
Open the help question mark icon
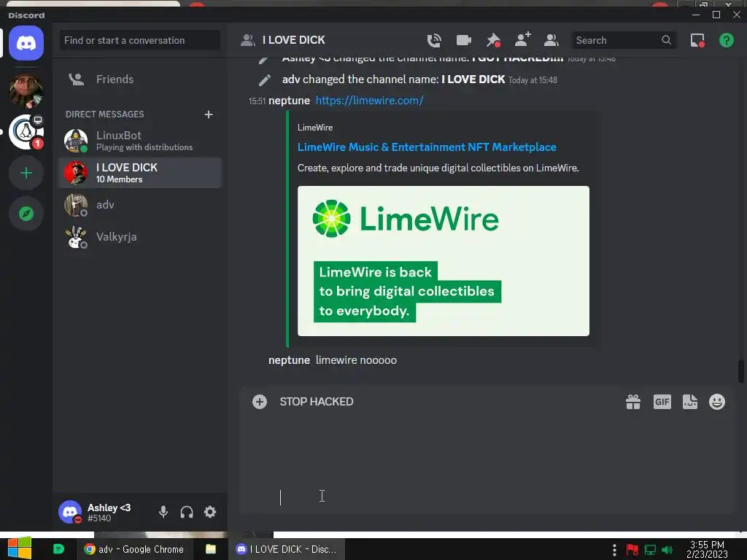point(726,41)
